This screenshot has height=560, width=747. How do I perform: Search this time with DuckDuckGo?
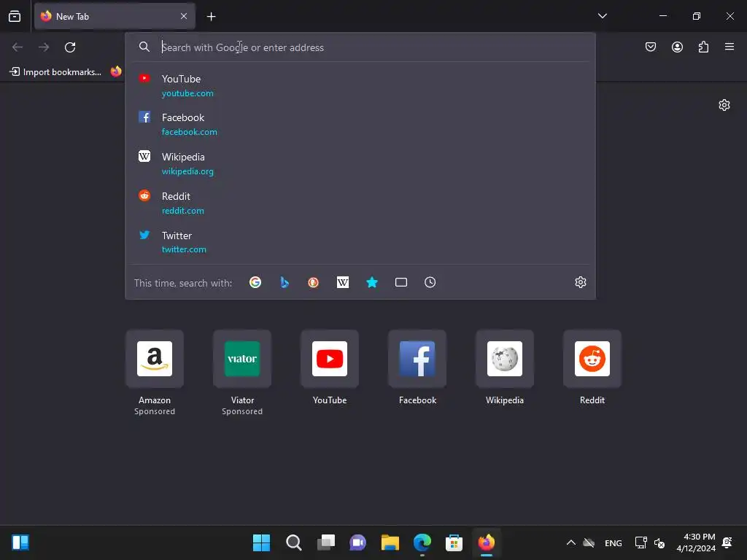[x=314, y=282]
